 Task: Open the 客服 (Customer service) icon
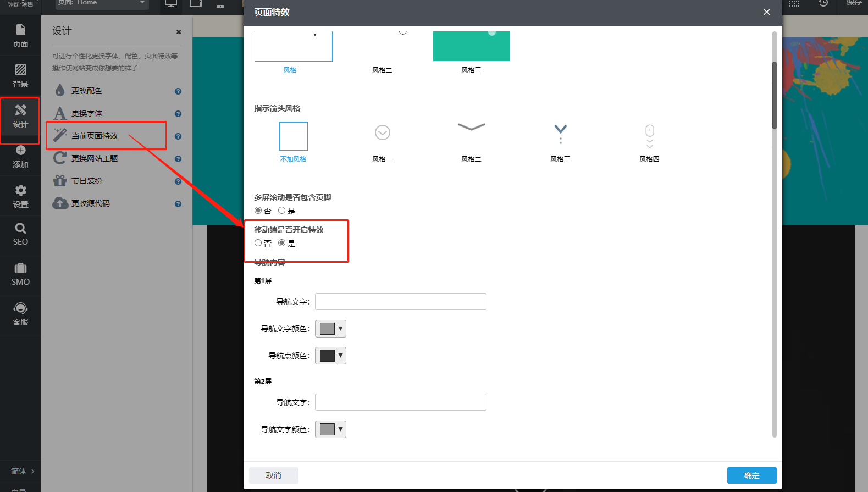tap(20, 314)
